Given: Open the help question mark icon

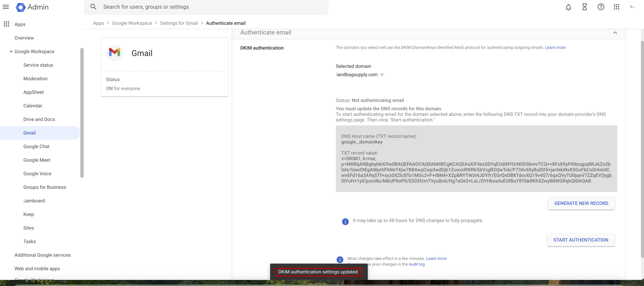Looking at the screenshot, I should (601, 7).
